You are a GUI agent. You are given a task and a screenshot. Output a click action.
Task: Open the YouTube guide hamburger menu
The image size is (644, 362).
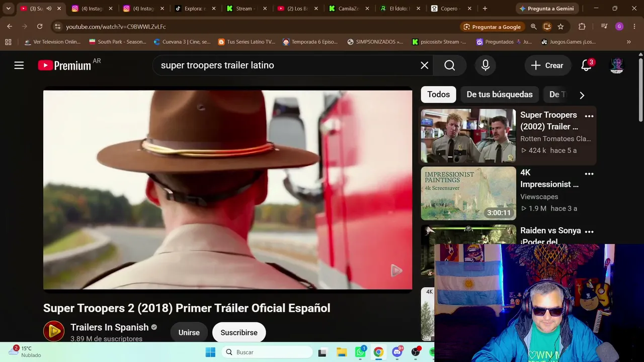[19, 65]
